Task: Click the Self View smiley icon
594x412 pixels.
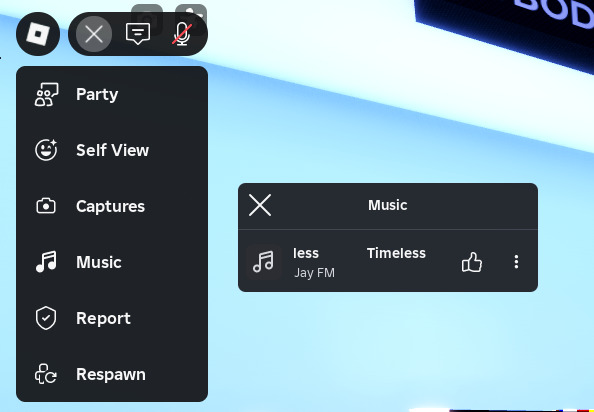Action: tap(46, 150)
